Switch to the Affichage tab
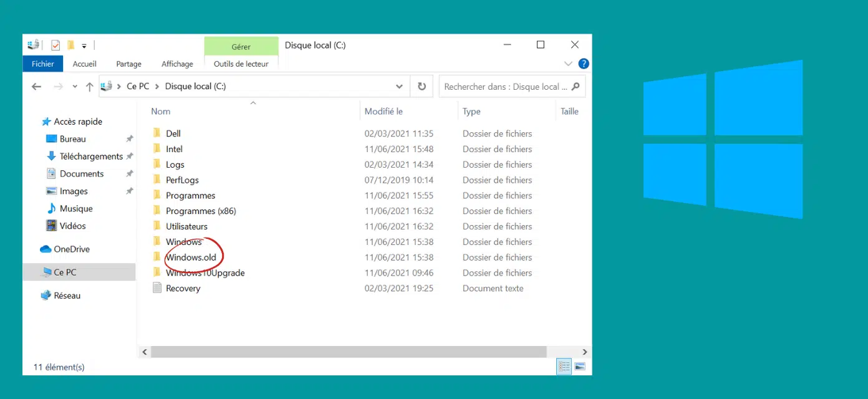Screen dimensions: 868x399 (x=177, y=64)
